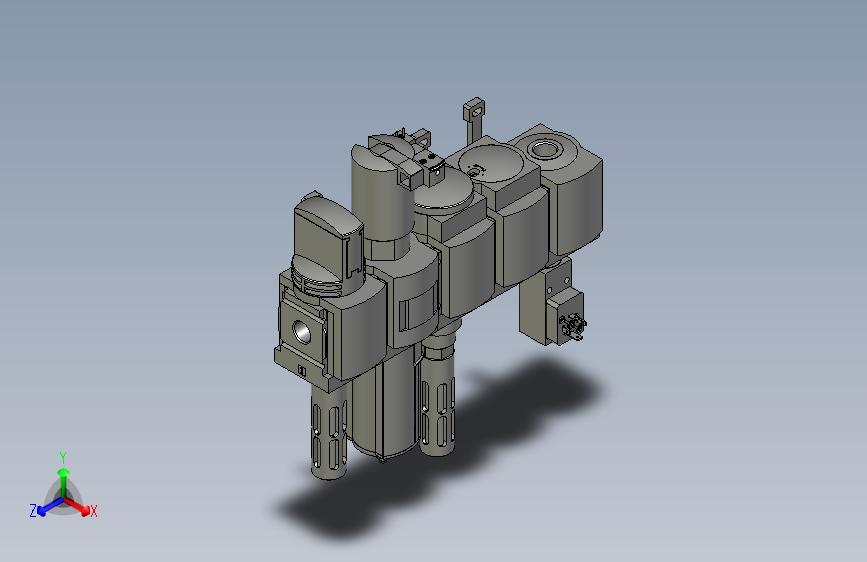Screen dimensions: 867x562
Task: Select the round inlet port on the model's left face
Action: coord(302,331)
